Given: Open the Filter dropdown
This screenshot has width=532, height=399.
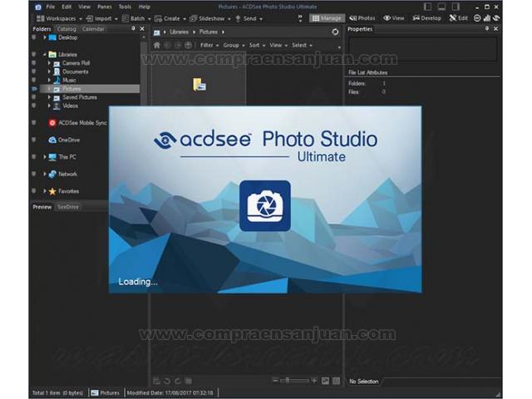Looking at the screenshot, I should pos(209,45).
